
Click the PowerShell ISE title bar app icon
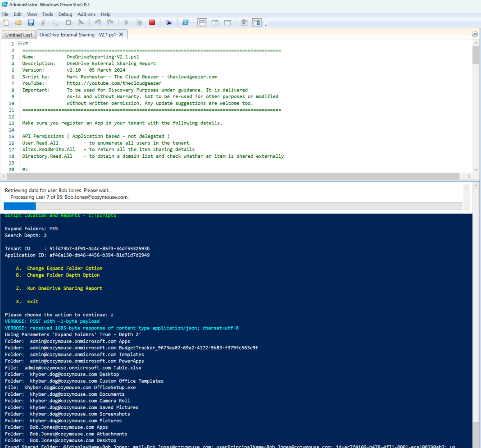(x=5, y=5)
